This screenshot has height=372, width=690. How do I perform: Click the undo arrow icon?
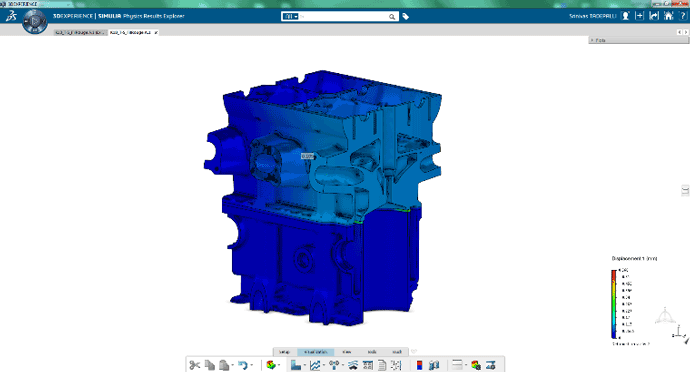click(x=242, y=365)
